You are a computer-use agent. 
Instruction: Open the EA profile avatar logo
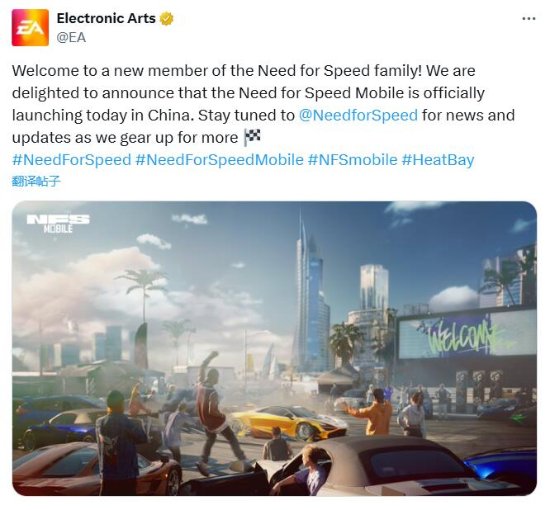[x=30, y=27]
